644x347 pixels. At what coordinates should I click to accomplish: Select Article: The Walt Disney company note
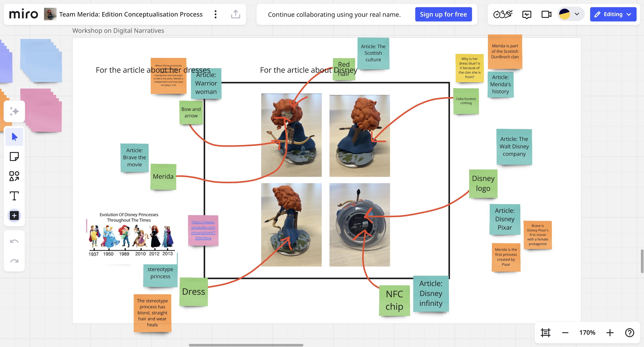[x=514, y=146]
